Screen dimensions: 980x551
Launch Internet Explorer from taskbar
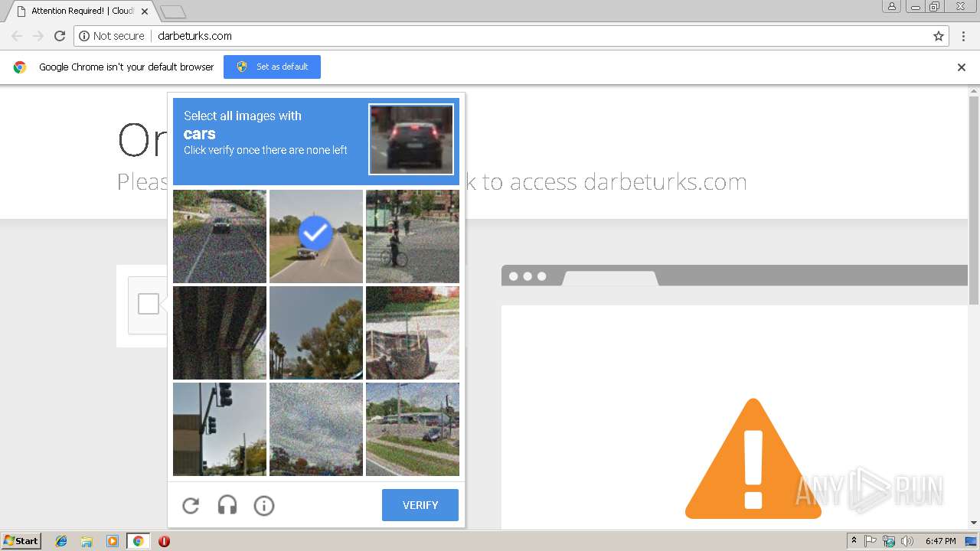pyautogui.click(x=61, y=541)
